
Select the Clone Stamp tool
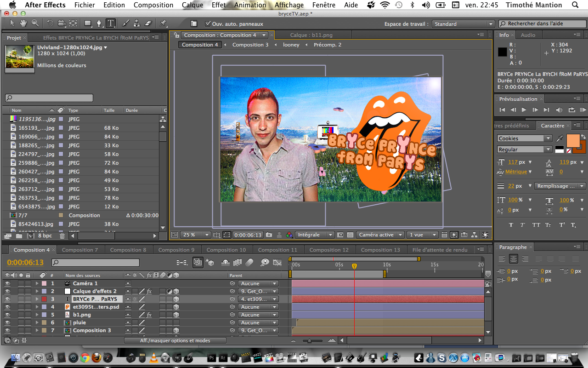click(x=137, y=23)
